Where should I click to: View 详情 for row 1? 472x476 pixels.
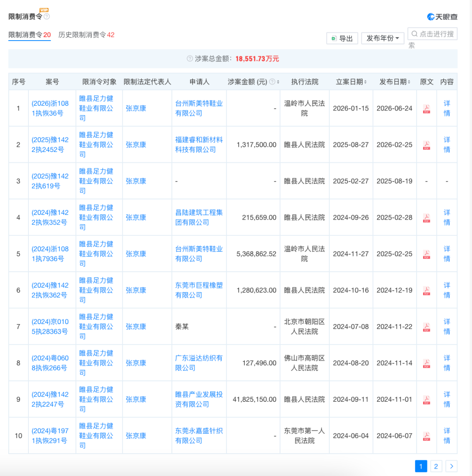click(x=447, y=108)
